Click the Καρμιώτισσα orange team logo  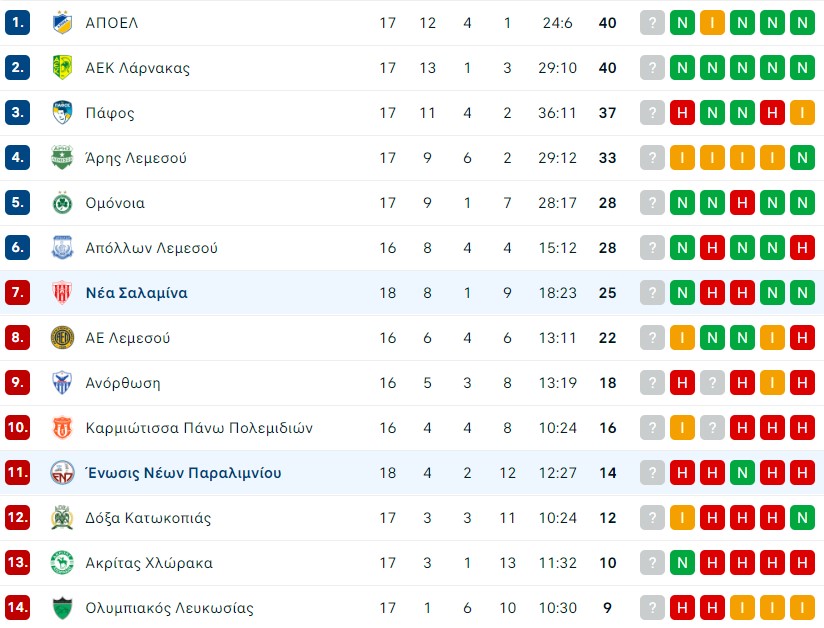62,428
